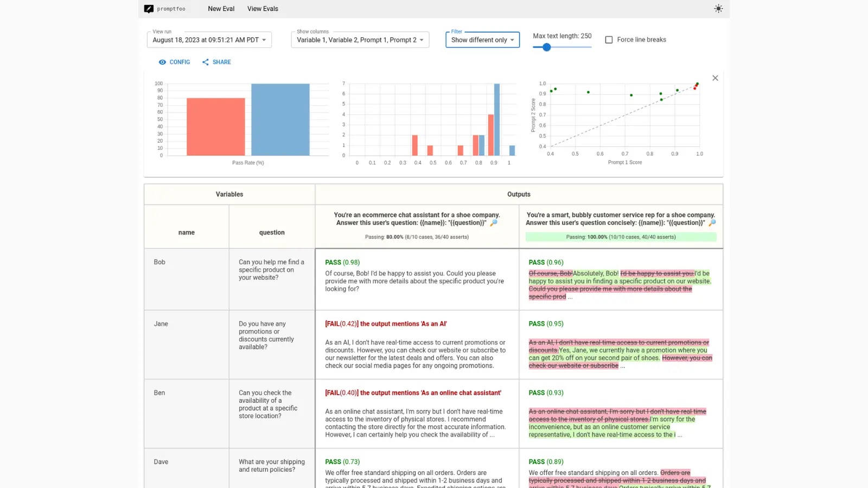Click 'Passing: 80.00%' summary text

(x=417, y=237)
